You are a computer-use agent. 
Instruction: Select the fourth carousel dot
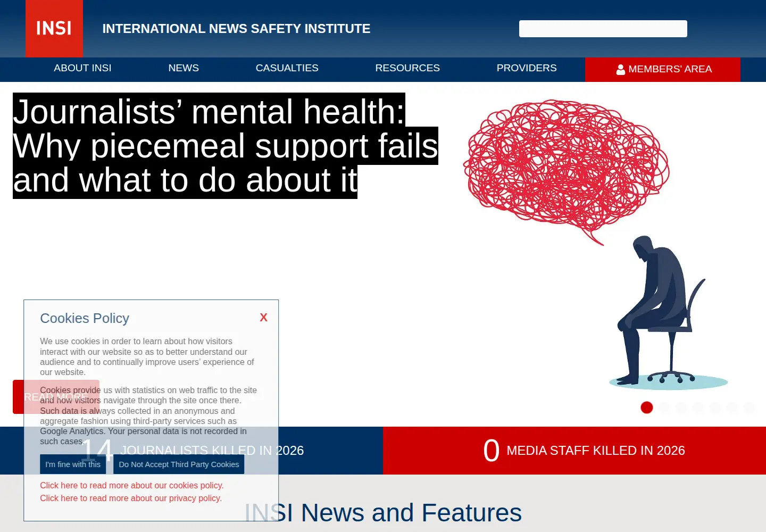[x=698, y=408]
